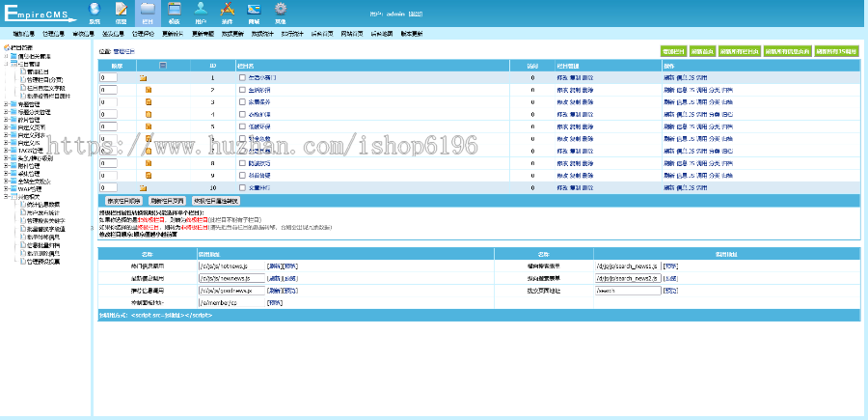Open the Other gear icon in the header
This screenshot has height=420, width=868.
click(280, 9)
